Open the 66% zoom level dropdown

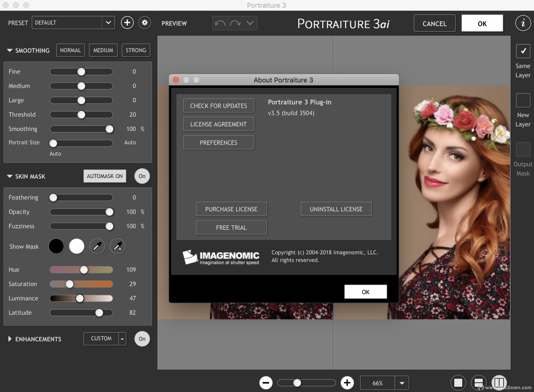coord(402,383)
